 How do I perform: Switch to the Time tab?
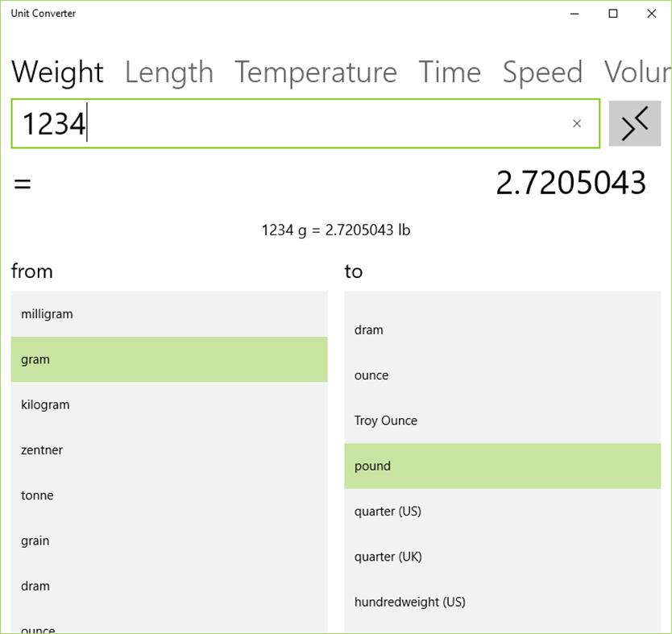(449, 73)
